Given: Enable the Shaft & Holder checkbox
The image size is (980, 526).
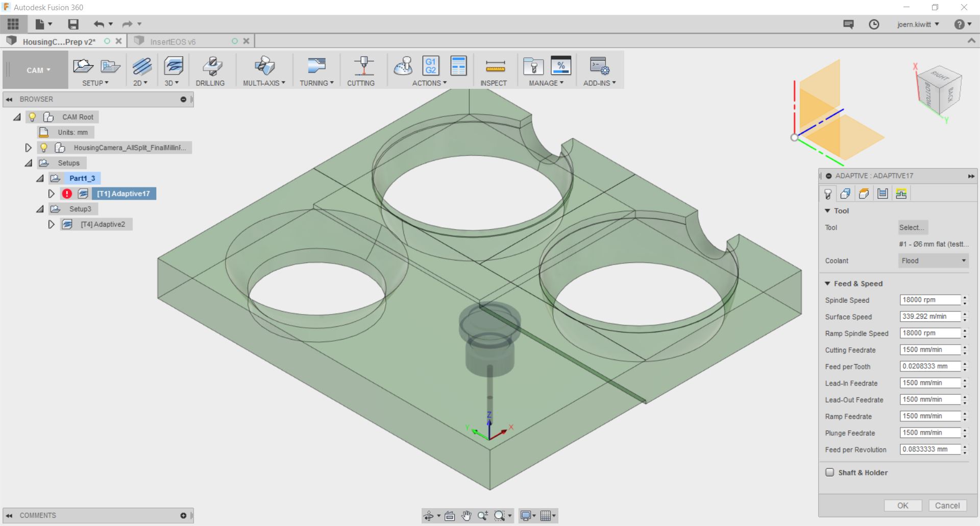Looking at the screenshot, I should pos(830,472).
